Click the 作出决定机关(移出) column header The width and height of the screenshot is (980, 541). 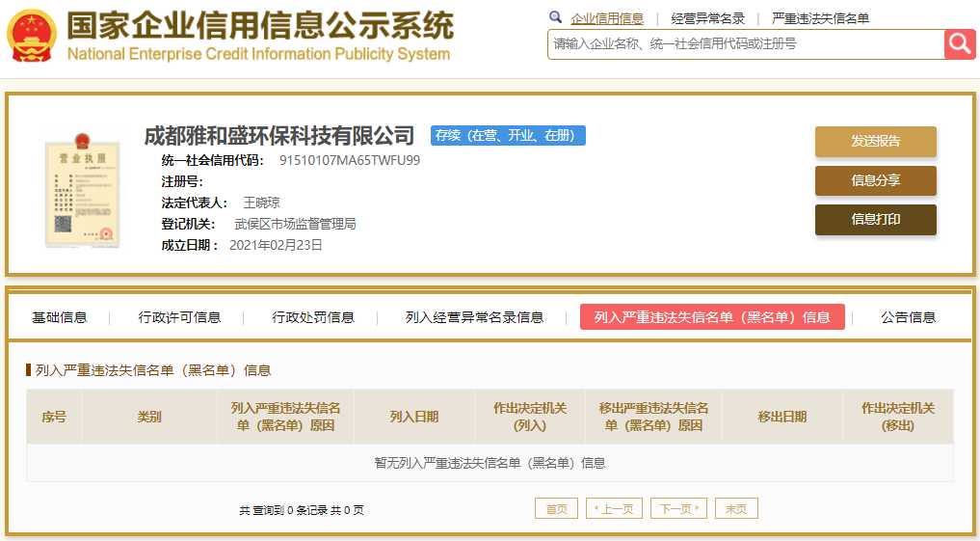tap(897, 417)
